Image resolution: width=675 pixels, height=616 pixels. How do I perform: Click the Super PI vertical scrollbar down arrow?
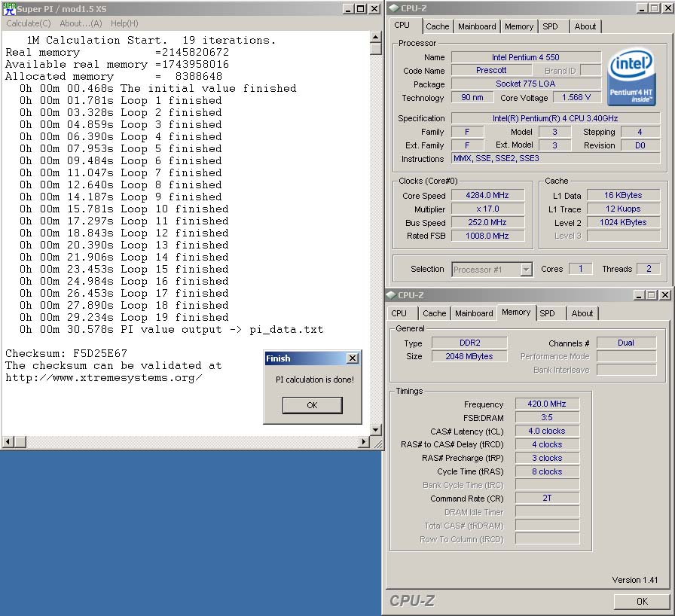click(375, 430)
